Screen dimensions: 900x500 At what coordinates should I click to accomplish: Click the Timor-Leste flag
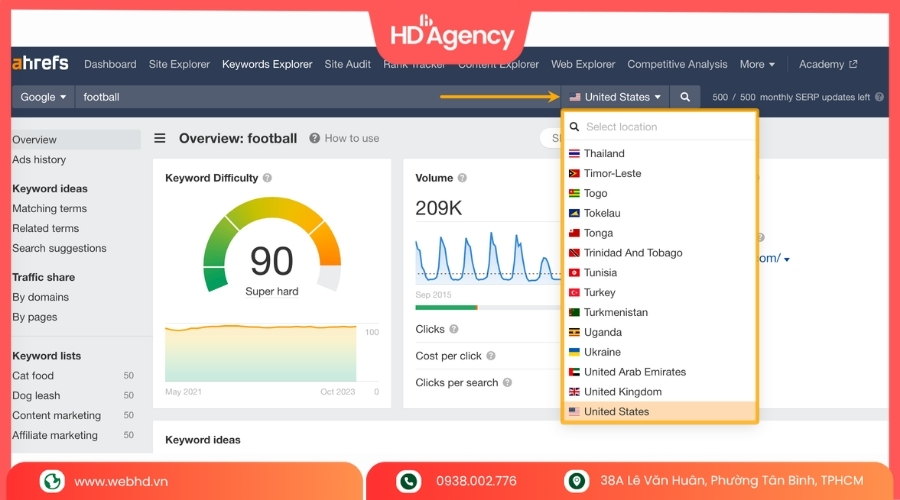pos(574,173)
